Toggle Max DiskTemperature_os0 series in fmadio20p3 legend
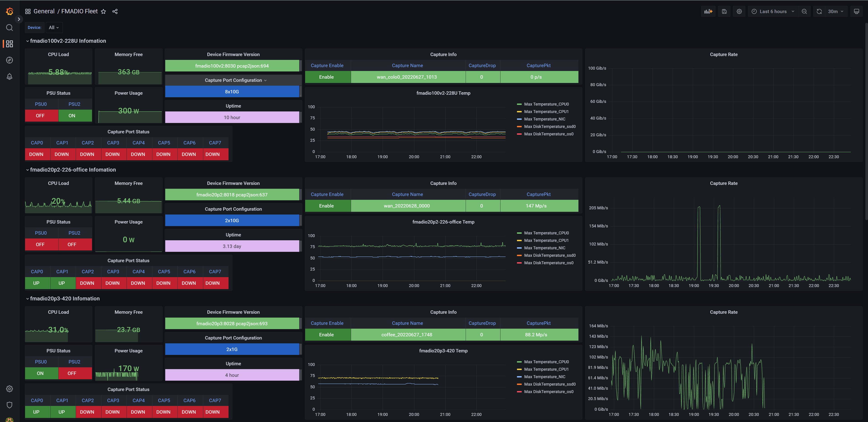 tap(548, 392)
